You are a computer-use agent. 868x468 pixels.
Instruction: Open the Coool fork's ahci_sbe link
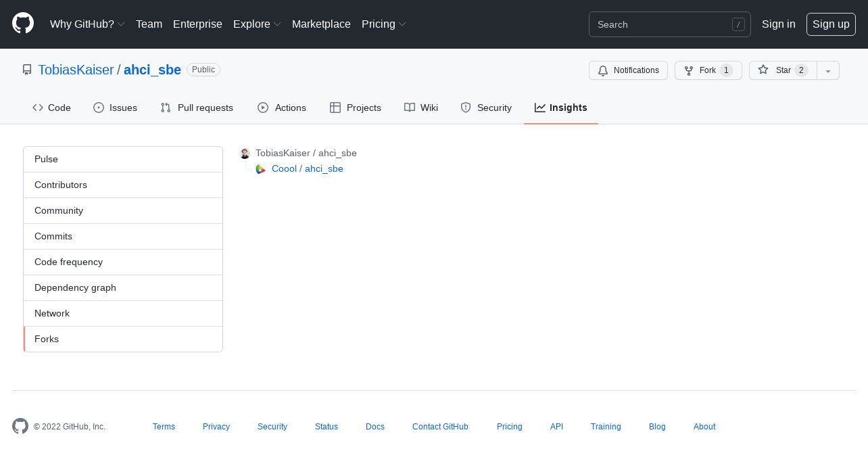[x=324, y=168]
